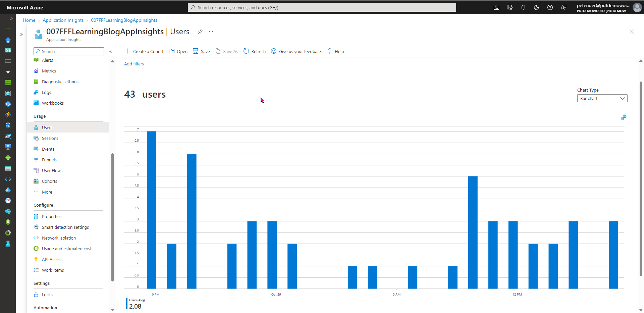Click the Add filters link

(134, 64)
